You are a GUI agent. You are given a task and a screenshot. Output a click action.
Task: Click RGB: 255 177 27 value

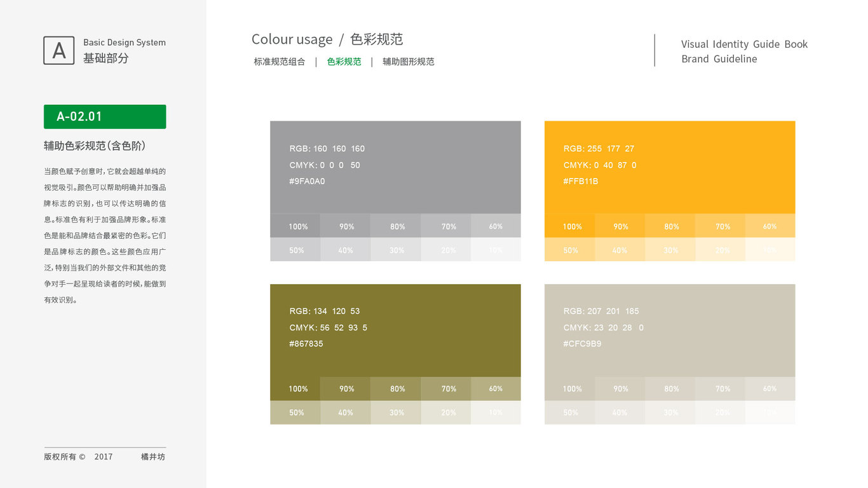point(599,149)
